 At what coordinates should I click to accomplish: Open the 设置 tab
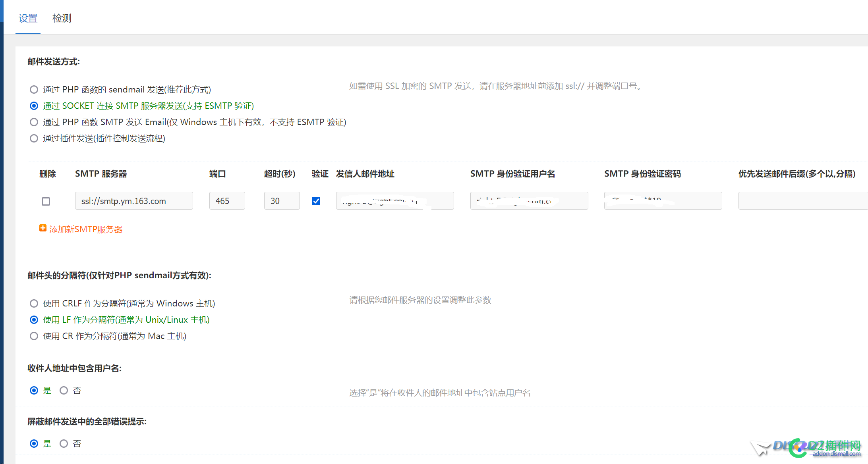[x=28, y=18]
